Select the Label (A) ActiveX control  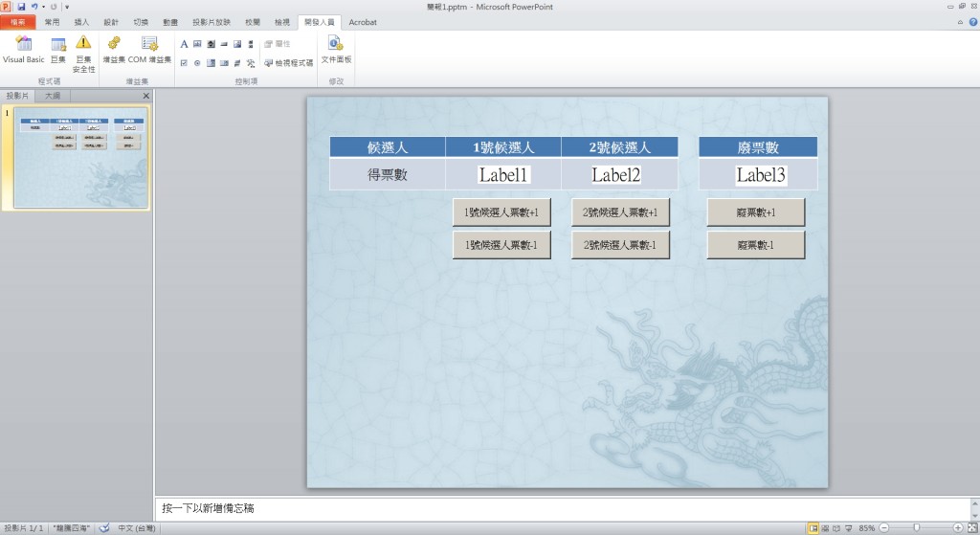[184, 44]
